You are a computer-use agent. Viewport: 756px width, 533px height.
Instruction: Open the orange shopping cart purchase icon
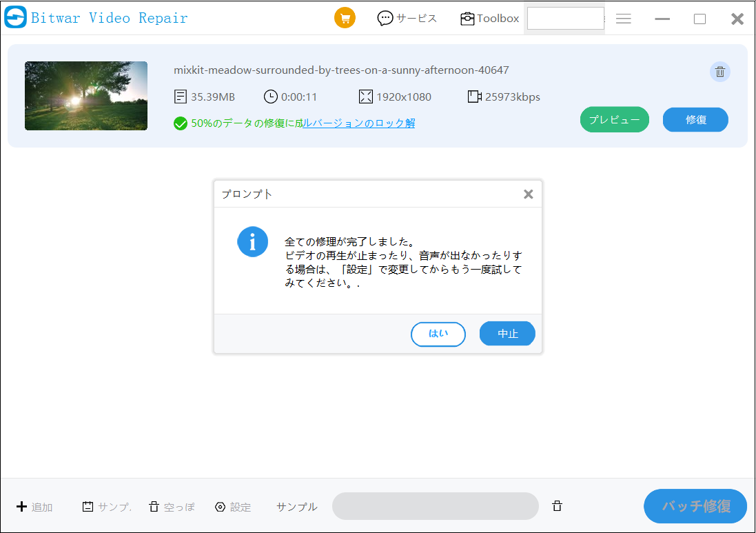[345, 18]
